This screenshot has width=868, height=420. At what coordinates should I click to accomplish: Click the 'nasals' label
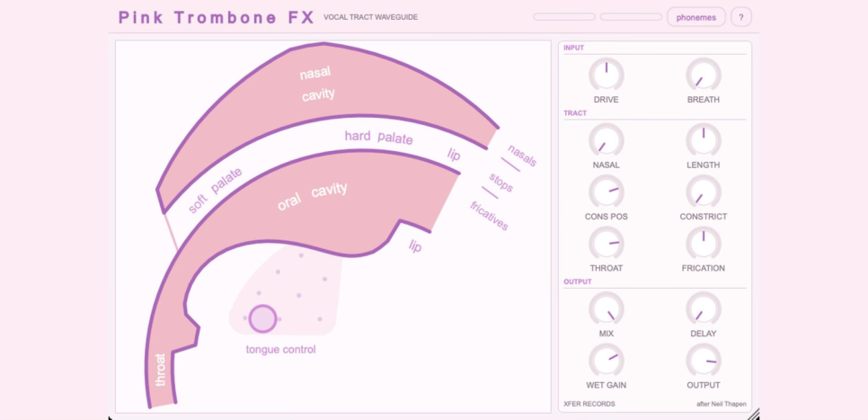click(522, 156)
